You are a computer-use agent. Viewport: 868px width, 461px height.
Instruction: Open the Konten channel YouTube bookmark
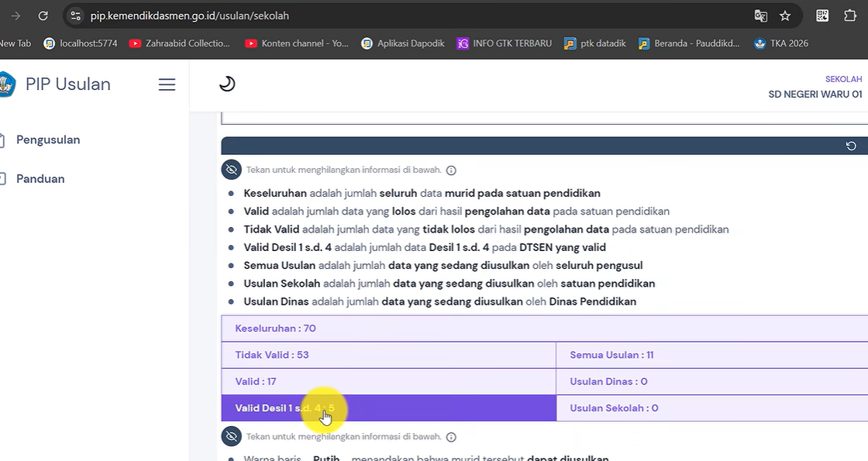[297, 43]
